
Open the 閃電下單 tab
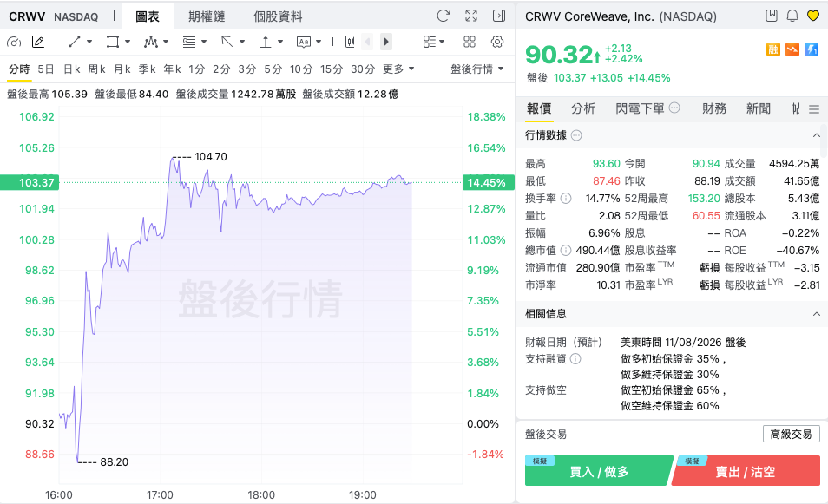pos(640,108)
